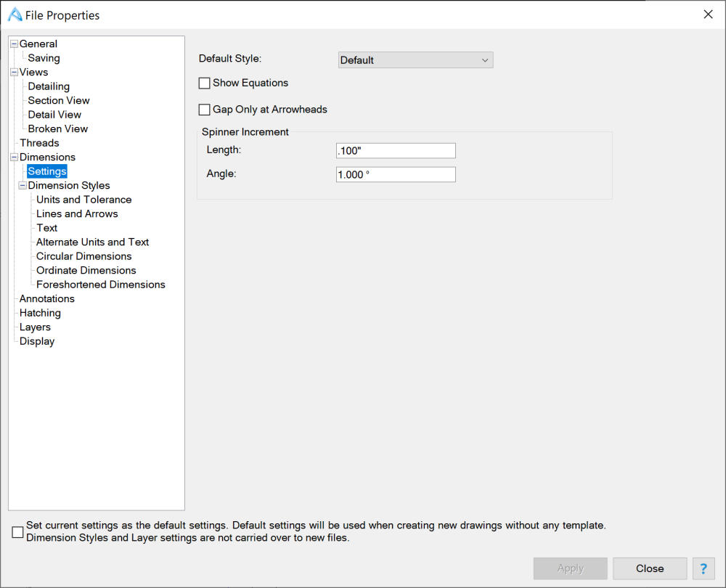Image resolution: width=726 pixels, height=588 pixels.
Task: Open the Hatching settings page
Action: tap(40, 313)
